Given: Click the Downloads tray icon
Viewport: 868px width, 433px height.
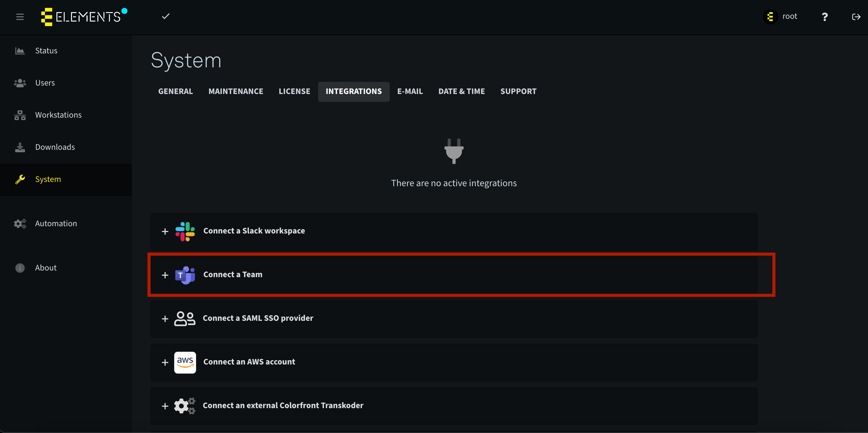Looking at the screenshot, I should pyautogui.click(x=20, y=147).
